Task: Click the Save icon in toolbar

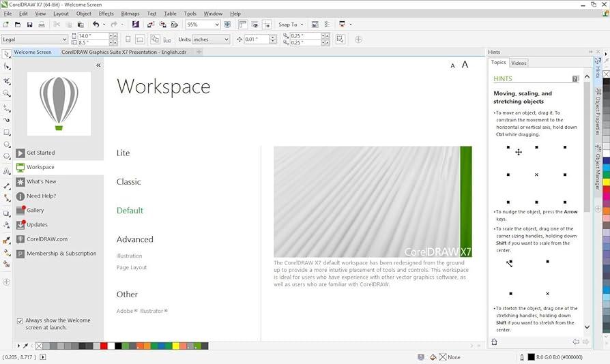Action: click(x=29, y=25)
